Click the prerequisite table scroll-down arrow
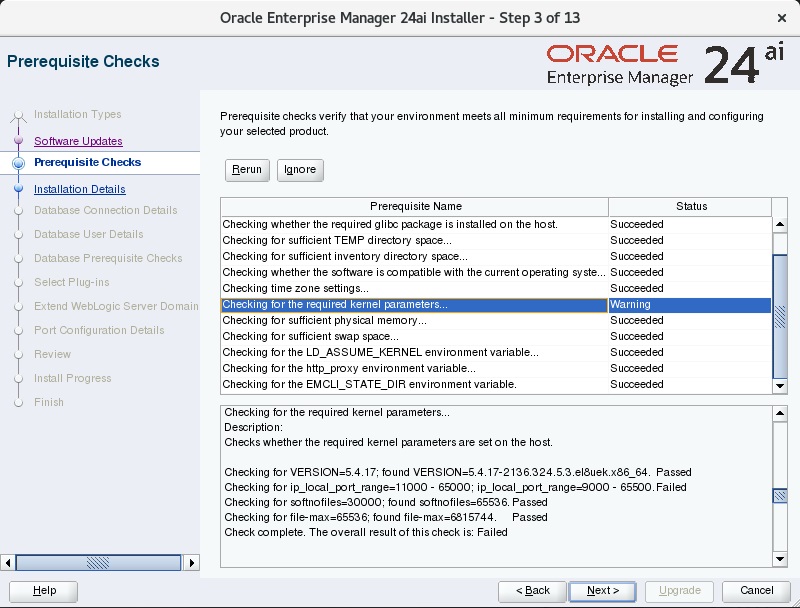Image resolution: width=800 pixels, height=608 pixels. (780, 386)
